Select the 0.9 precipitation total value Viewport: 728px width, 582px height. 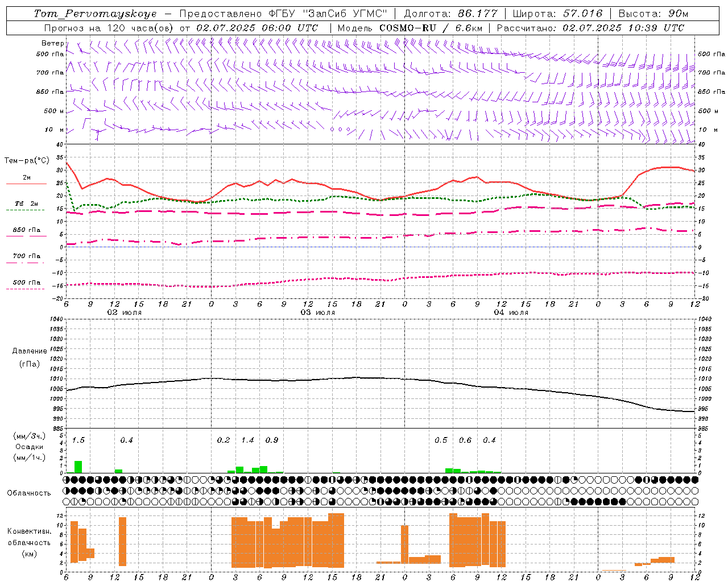coord(272,440)
